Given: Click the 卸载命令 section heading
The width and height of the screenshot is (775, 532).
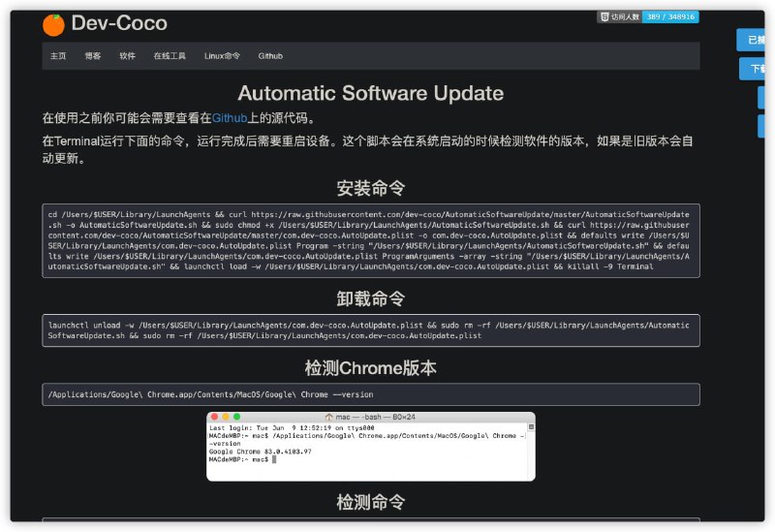Looking at the screenshot, I should click(x=371, y=299).
